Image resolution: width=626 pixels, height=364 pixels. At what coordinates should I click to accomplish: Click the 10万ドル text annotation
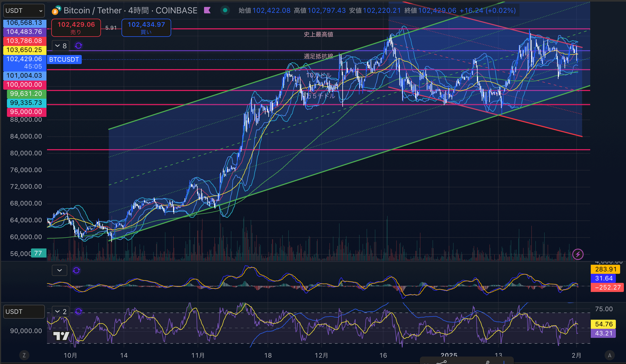coord(318,75)
